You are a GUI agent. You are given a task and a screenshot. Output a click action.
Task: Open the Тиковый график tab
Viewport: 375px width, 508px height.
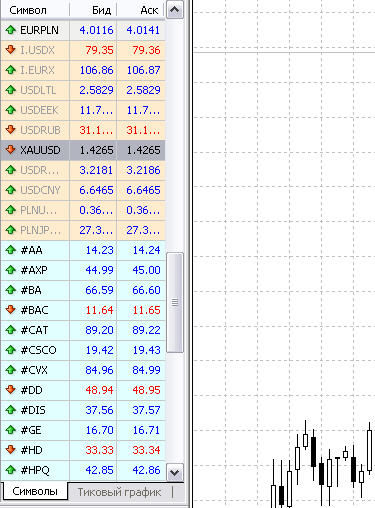click(x=119, y=492)
